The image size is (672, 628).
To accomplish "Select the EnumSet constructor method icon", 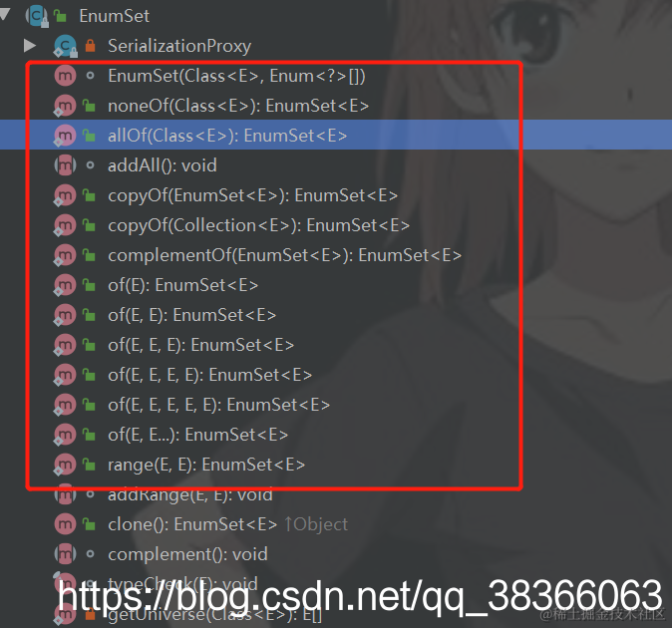I will click(65, 76).
